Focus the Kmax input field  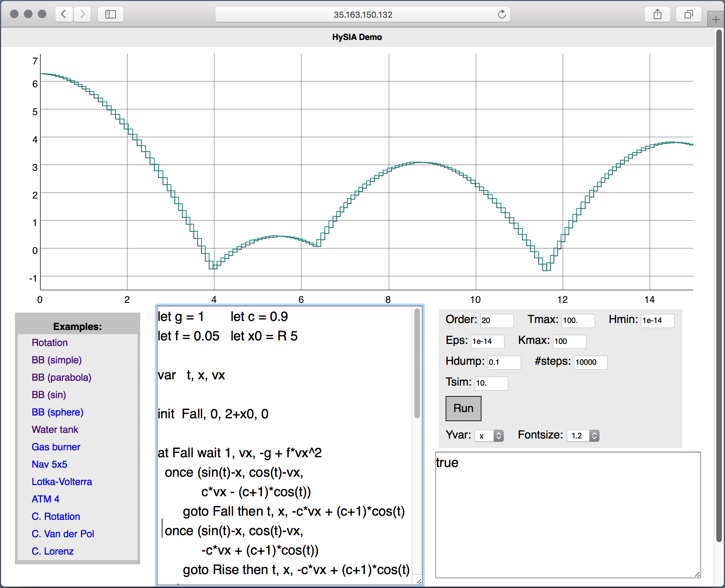tap(570, 341)
